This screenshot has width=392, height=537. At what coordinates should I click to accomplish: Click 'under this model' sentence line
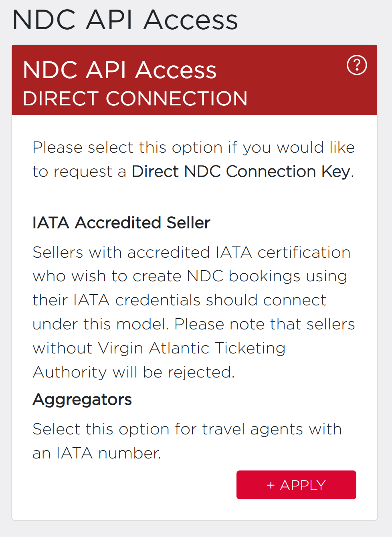coord(100,324)
